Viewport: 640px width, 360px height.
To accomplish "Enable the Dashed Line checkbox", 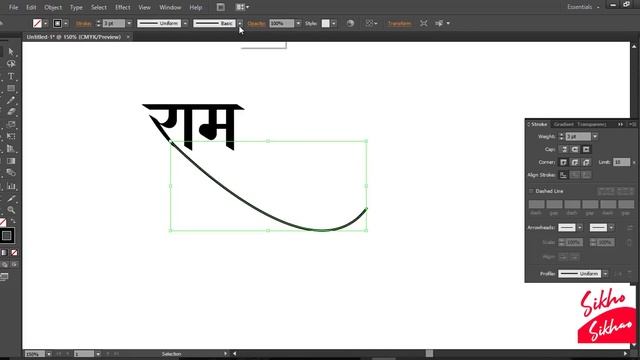I will [531, 191].
